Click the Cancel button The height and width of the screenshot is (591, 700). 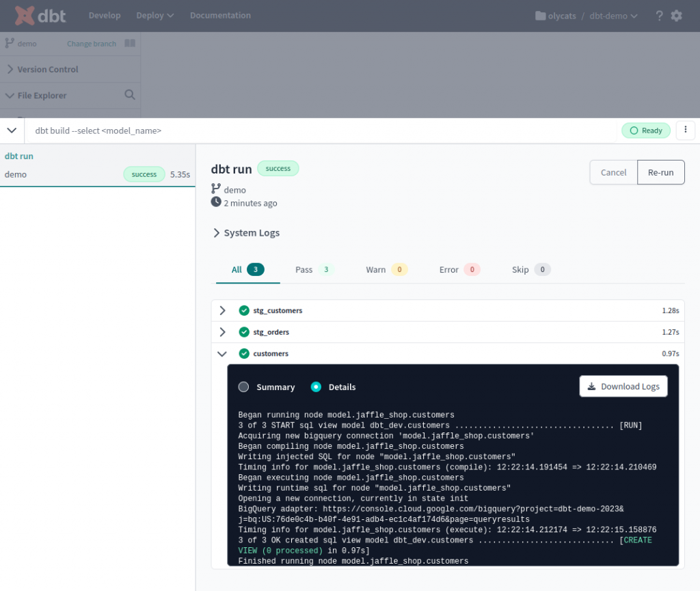(613, 172)
